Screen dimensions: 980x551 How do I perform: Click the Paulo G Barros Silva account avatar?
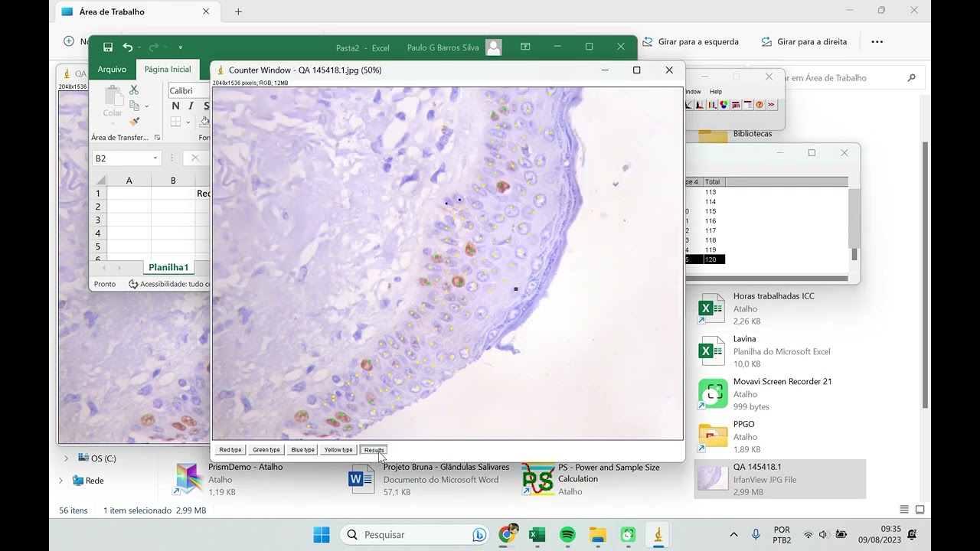pos(494,47)
